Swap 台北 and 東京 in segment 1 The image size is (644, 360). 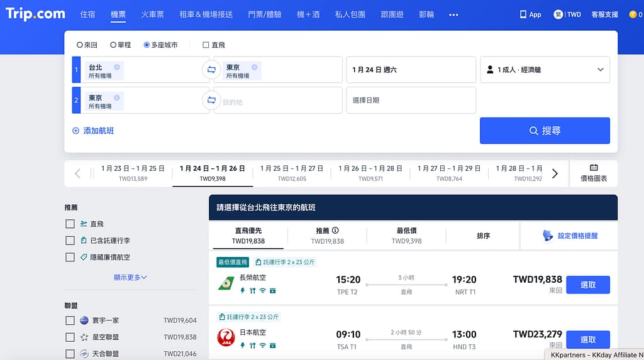[211, 70]
